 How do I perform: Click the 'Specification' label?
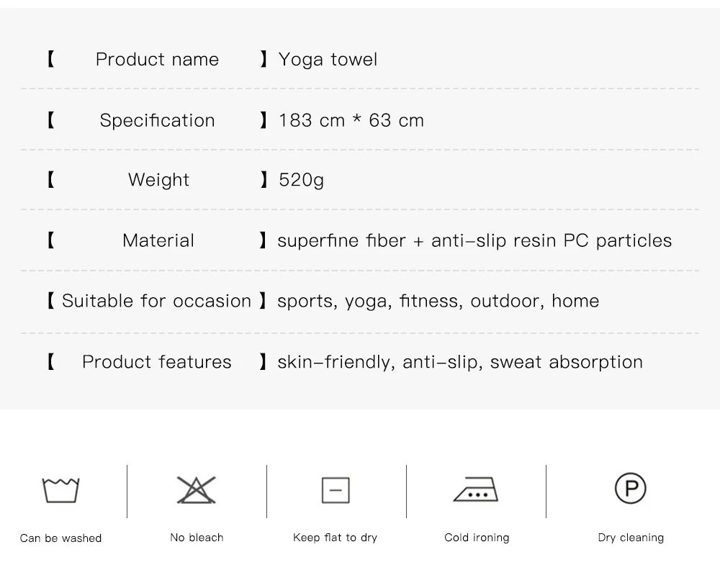[x=157, y=120]
